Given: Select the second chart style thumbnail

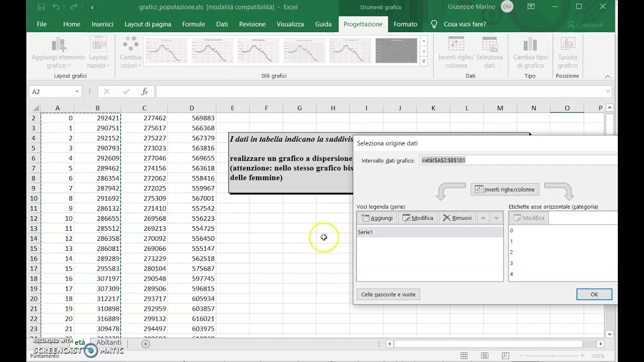Looking at the screenshot, I should tap(212, 50).
